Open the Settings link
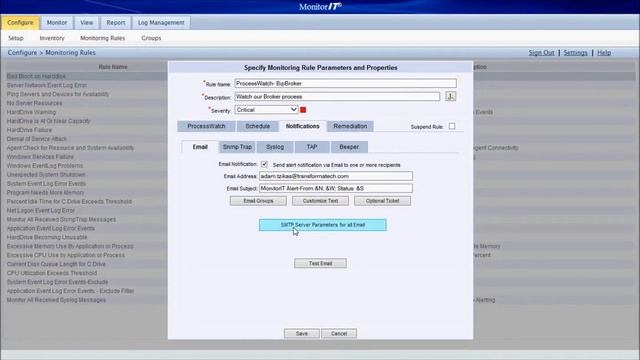The height and width of the screenshot is (360, 640). pos(575,53)
